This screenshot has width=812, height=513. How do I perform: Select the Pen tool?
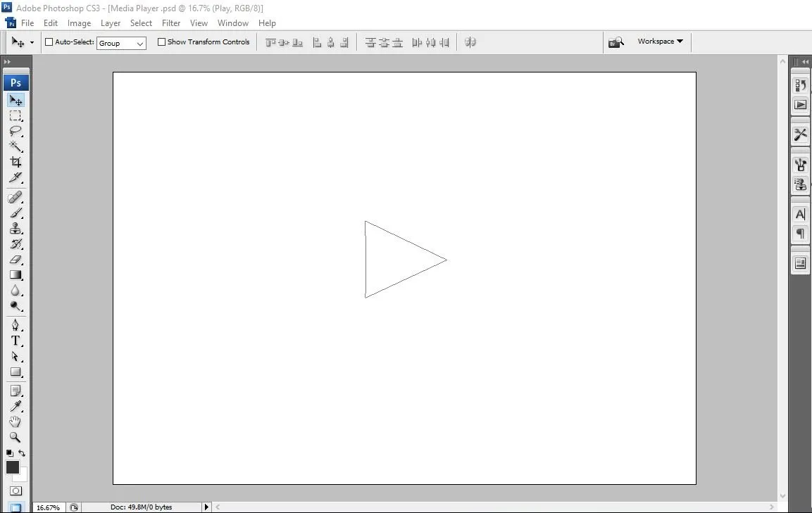pos(15,325)
